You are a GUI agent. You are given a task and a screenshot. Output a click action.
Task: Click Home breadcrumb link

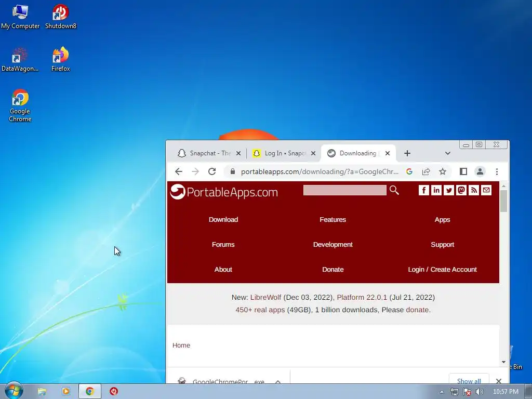point(181,345)
